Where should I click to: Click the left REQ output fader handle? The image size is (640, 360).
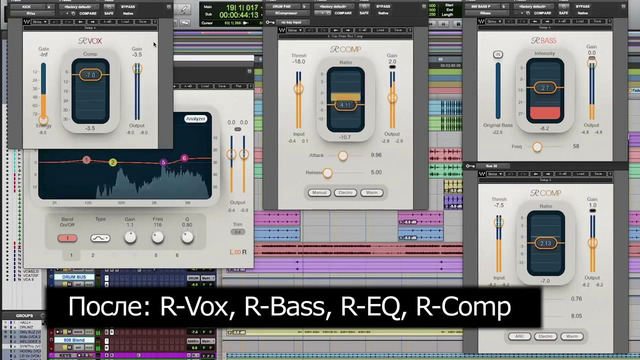(x=231, y=154)
